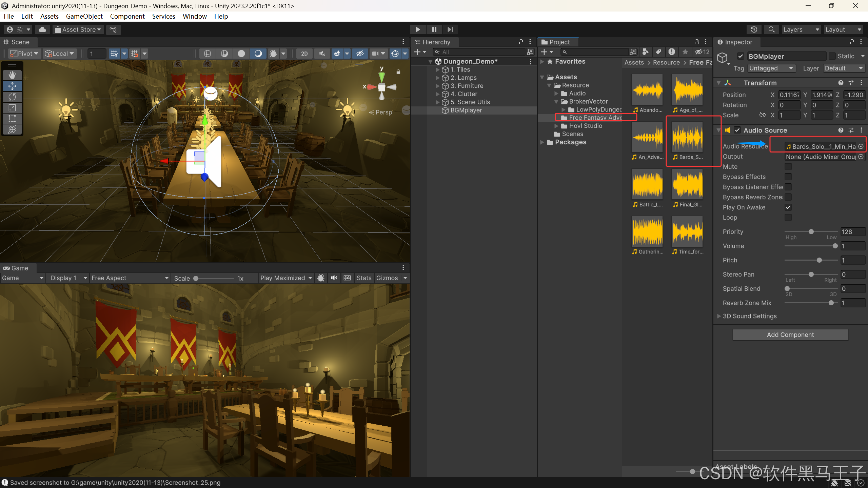Enable the Mute checkbox
The image size is (868, 488).
coord(788,167)
